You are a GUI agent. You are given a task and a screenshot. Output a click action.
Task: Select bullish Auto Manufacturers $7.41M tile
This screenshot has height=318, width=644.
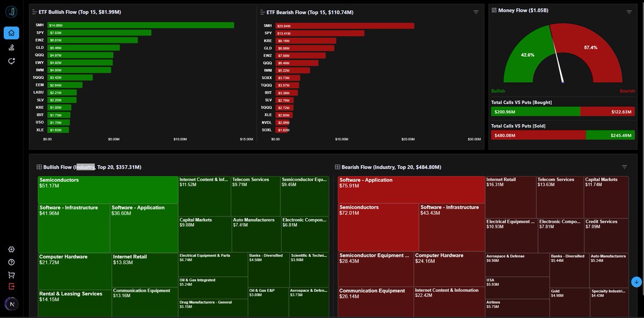[x=255, y=234]
